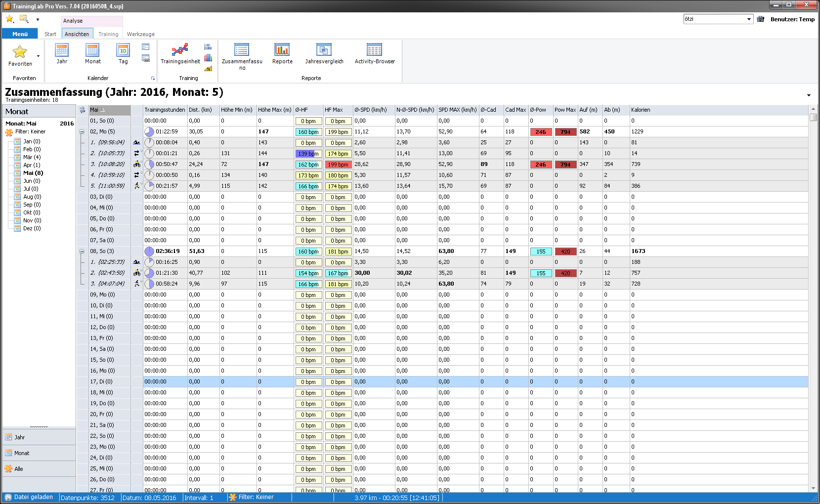Open the Trainingseinheit chart view

click(180, 54)
